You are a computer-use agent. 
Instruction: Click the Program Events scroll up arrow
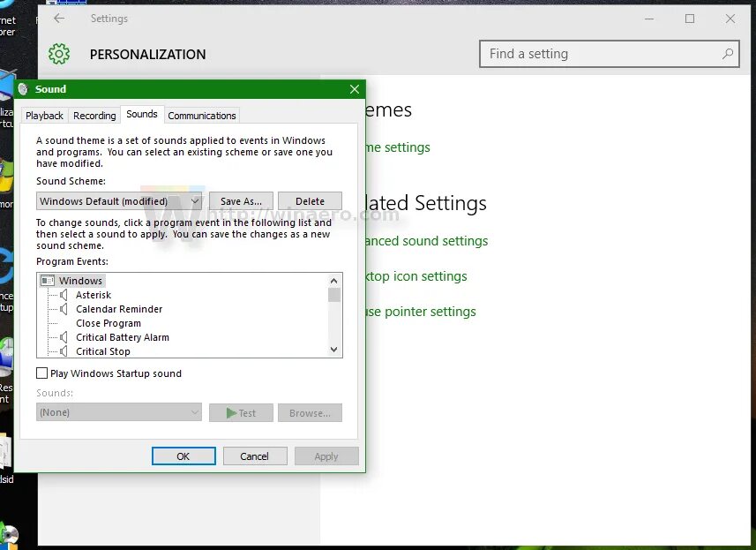click(x=333, y=281)
